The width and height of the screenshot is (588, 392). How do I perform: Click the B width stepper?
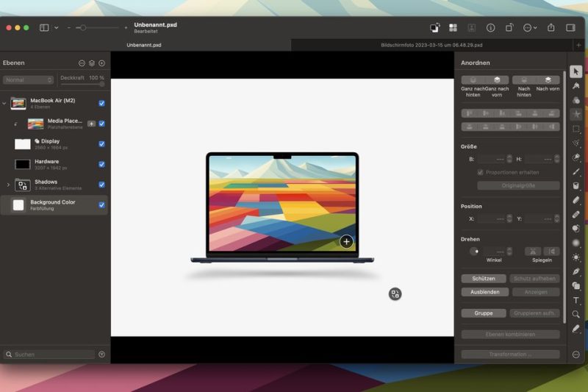509,159
